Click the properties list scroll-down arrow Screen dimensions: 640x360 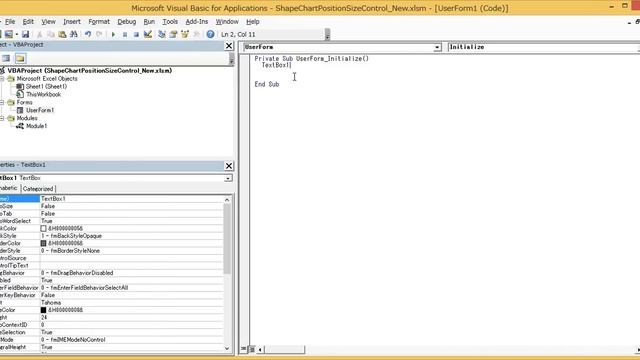pyautogui.click(x=227, y=348)
